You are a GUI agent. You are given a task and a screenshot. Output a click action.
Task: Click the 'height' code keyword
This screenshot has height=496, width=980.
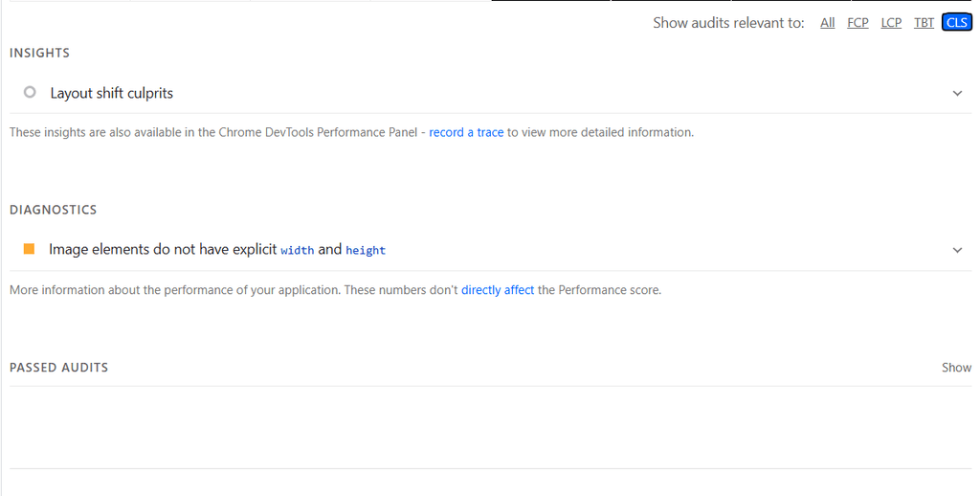tap(366, 250)
